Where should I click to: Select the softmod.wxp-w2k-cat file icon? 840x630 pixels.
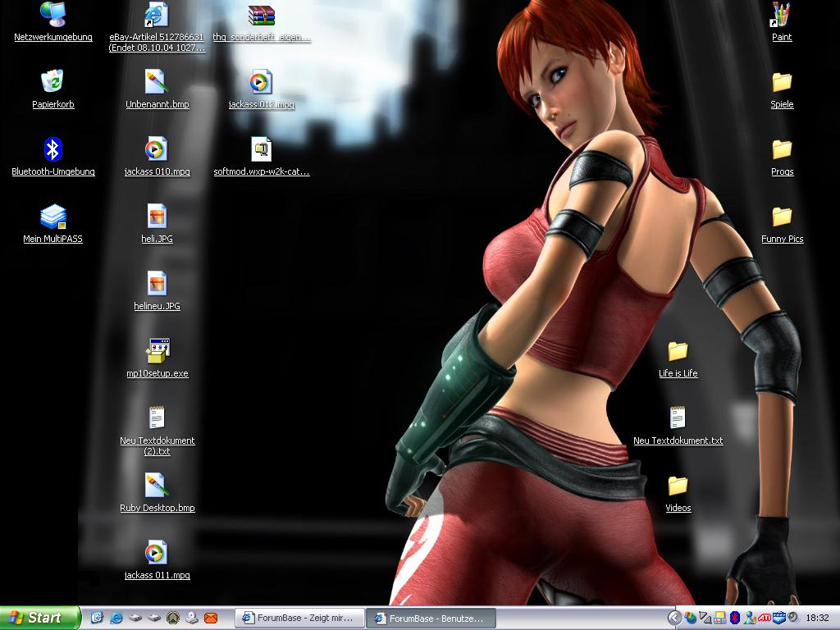tap(262, 149)
